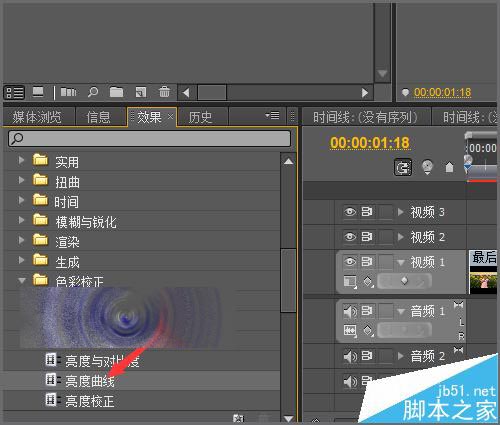
Task: Open the 信息 tab
Action: click(x=99, y=117)
